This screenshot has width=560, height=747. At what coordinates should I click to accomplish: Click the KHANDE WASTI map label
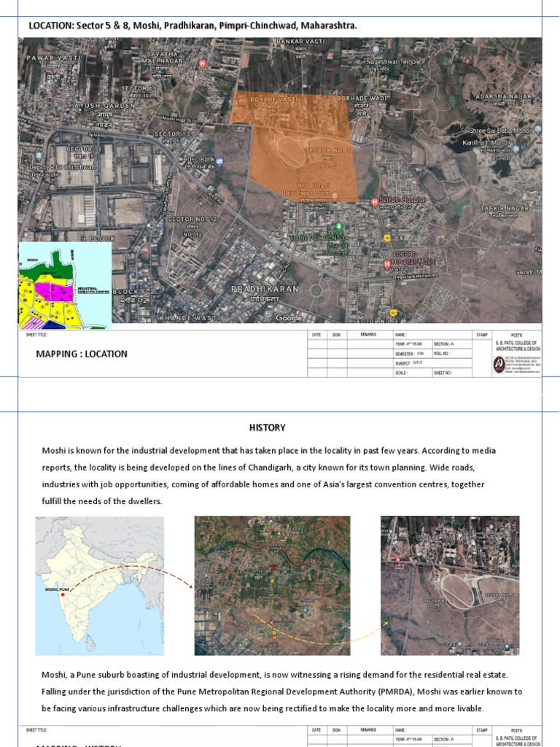(189, 318)
